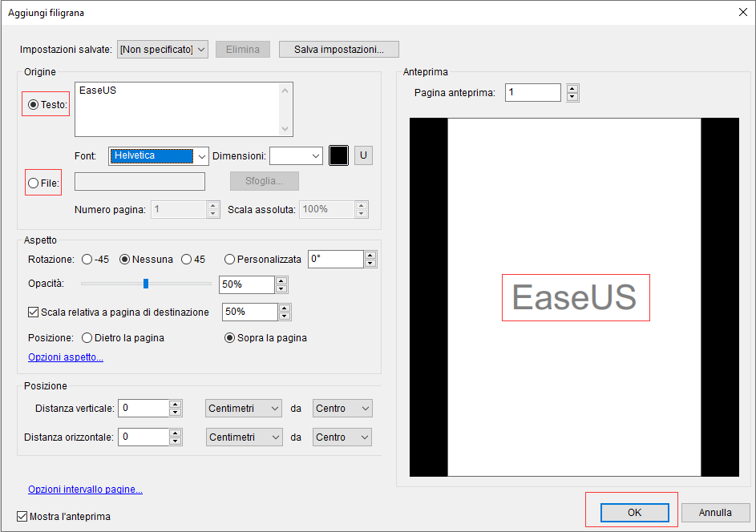Open Centro dropdown for horizontal distance
This screenshot has height=532, width=756.
click(x=342, y=437)
